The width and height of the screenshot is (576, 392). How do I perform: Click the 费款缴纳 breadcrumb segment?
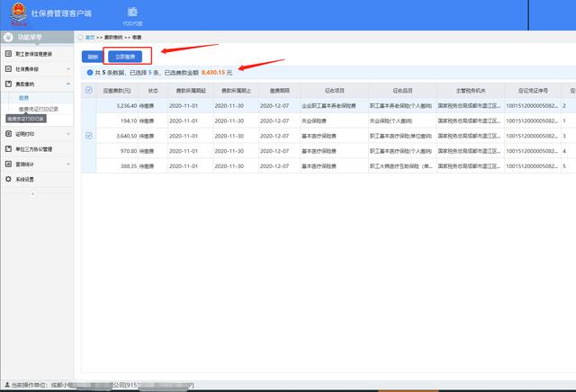click(113, 38)
